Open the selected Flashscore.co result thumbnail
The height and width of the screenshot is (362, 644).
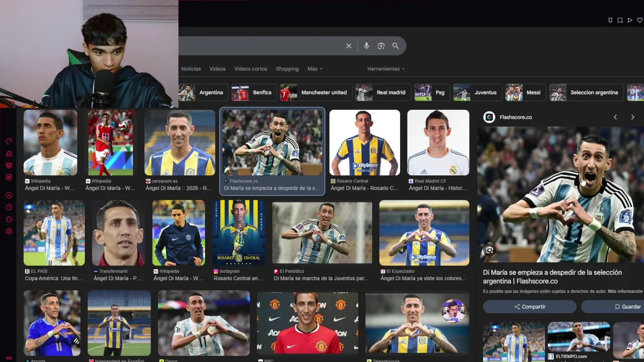point(272,142)
